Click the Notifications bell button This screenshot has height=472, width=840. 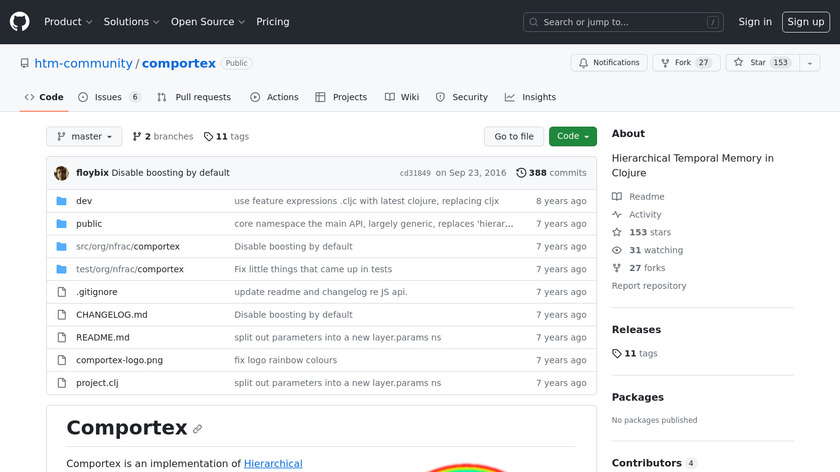(608, 63)
